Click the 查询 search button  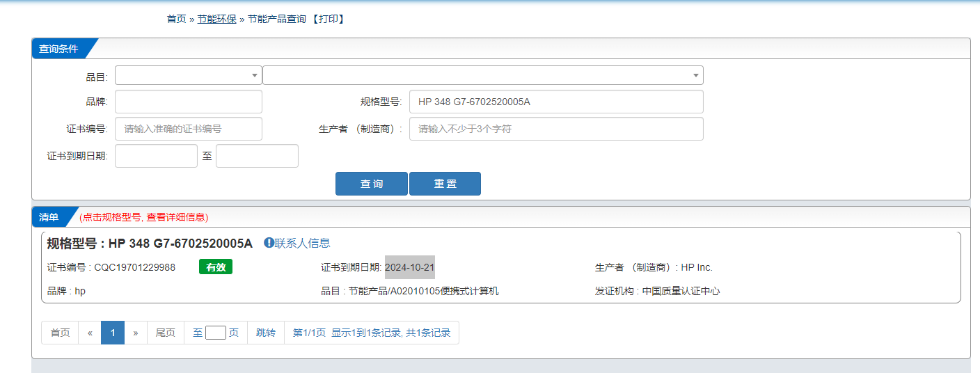pyautogui.click(x=372, y=184)
